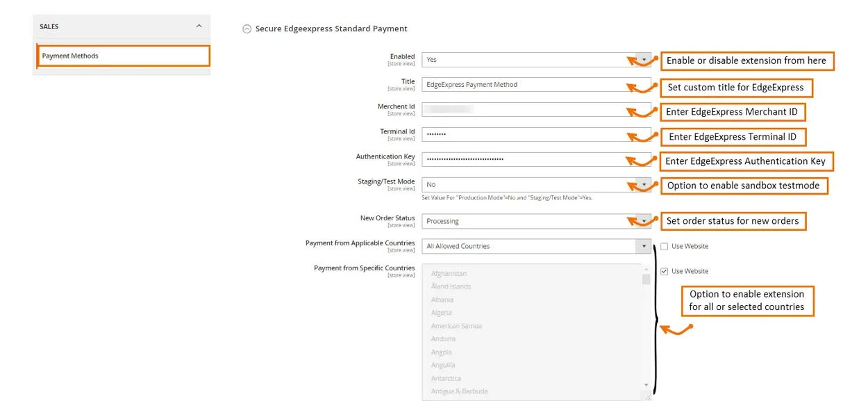Open the Payment from Applicable Countries dropdown

[x=536, y=246]
